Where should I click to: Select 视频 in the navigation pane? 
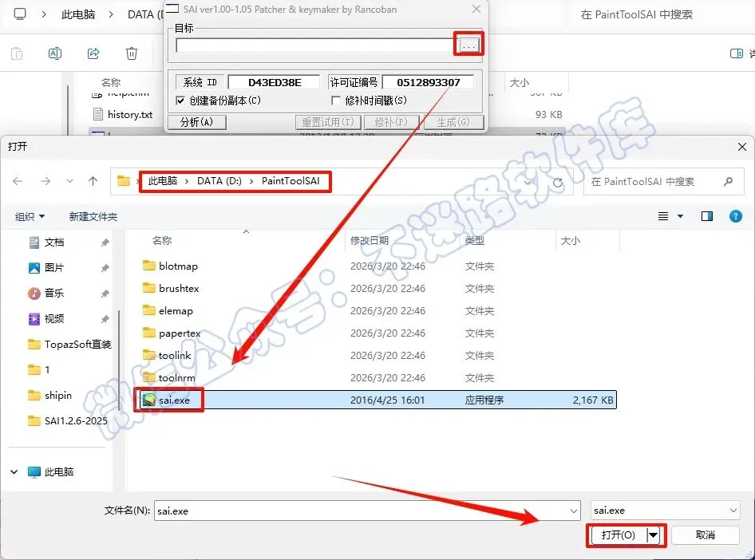pyautogui.click(x=54, y=318)
